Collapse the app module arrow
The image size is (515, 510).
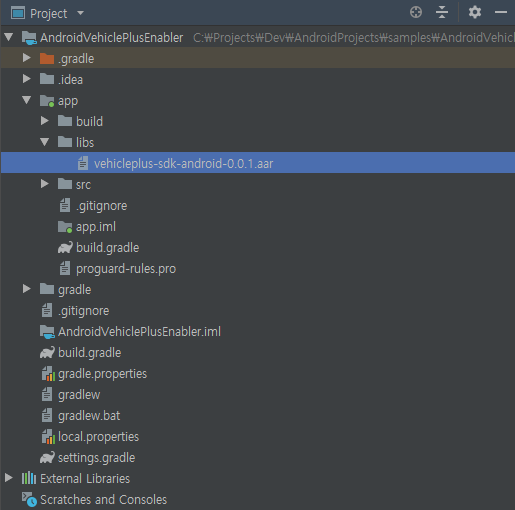(x=27, y=100)
